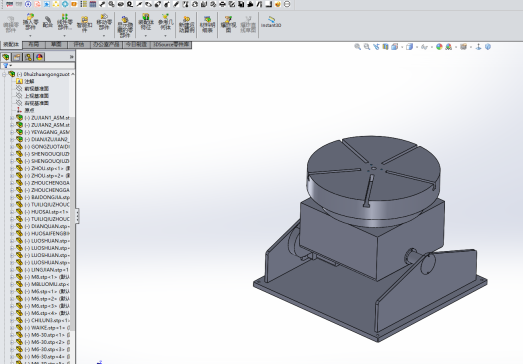Open Bill of Materials (材料明细表) tool
523x364 pixels.
tap(207, 25)
